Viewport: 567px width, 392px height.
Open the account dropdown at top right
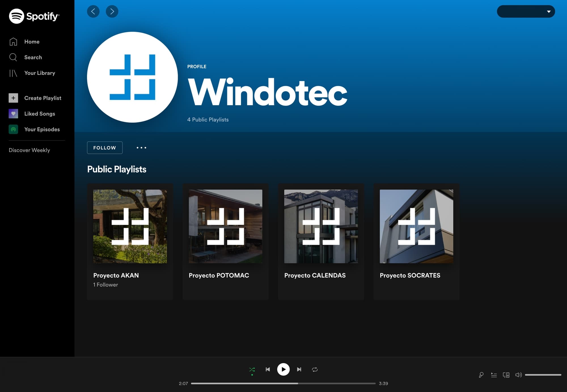[x=526, y=11]
